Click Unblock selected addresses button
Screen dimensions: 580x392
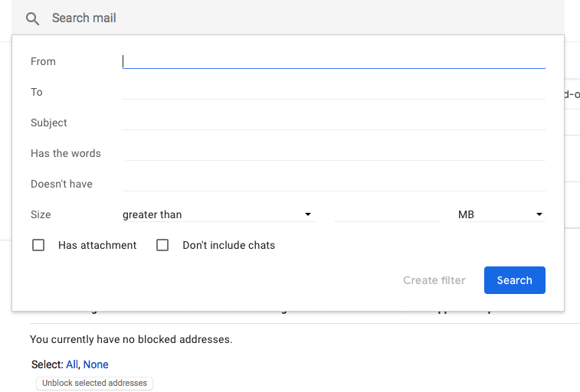[94, 383]
